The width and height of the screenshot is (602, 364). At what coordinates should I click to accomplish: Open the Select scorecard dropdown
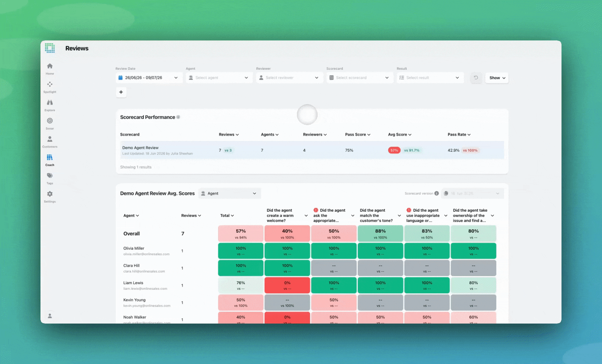(x=360, y=78)
